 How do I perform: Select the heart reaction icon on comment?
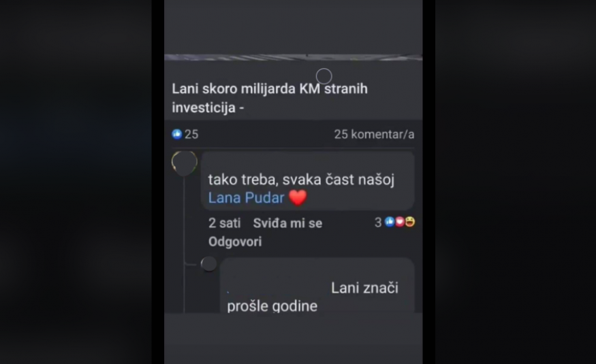[399, 222]
